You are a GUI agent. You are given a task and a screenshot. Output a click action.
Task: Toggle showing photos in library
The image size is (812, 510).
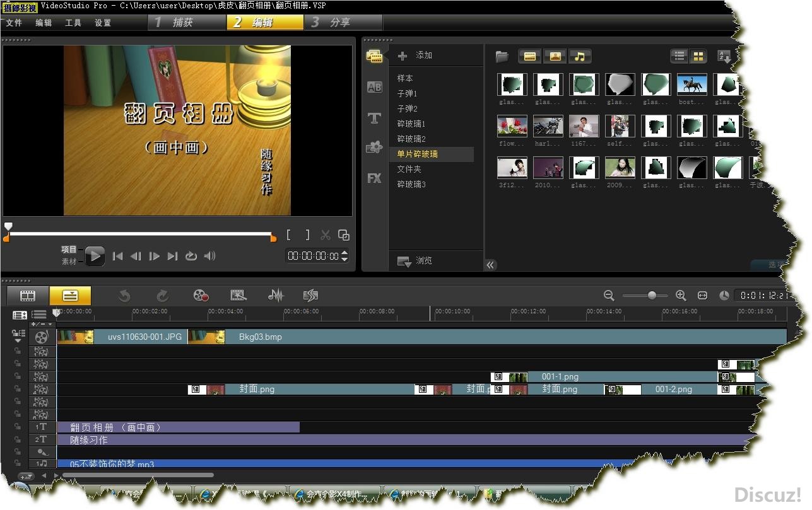[555, 56]
